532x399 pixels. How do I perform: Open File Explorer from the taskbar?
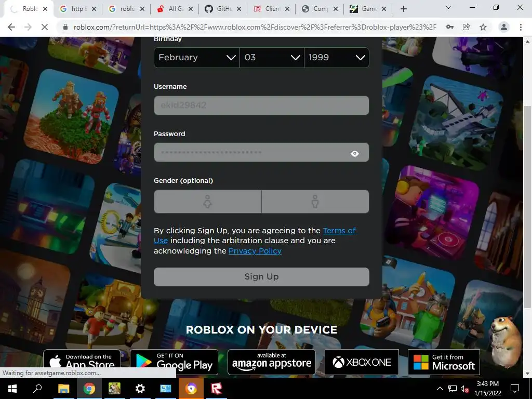point(63,389)
